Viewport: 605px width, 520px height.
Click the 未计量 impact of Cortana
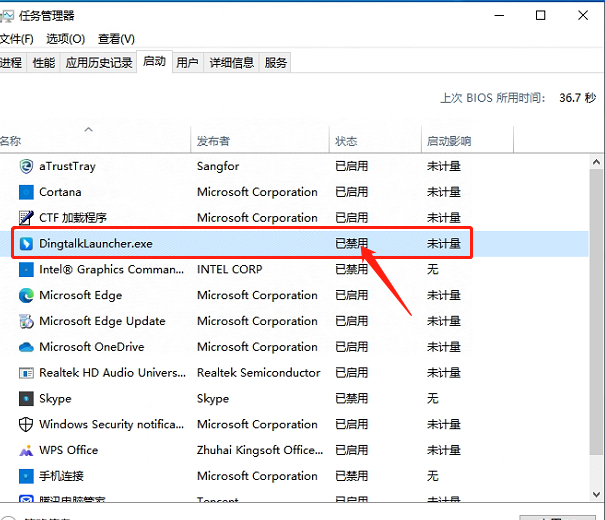(444, 192)
